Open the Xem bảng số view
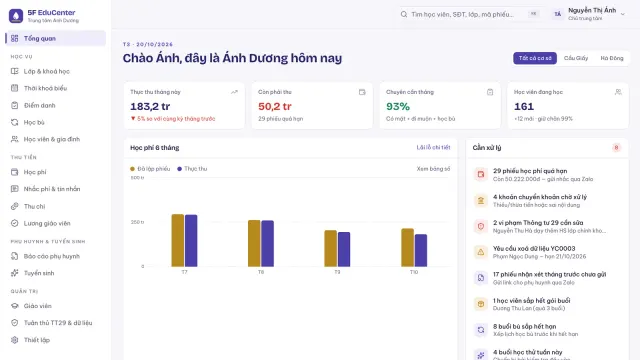The height and width of the screenshot is (360, 640). 433,169
